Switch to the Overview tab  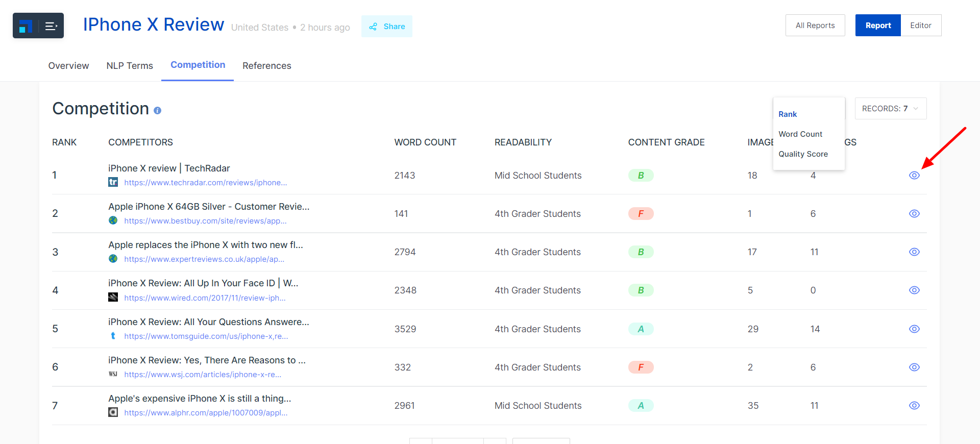coord(68,66)
